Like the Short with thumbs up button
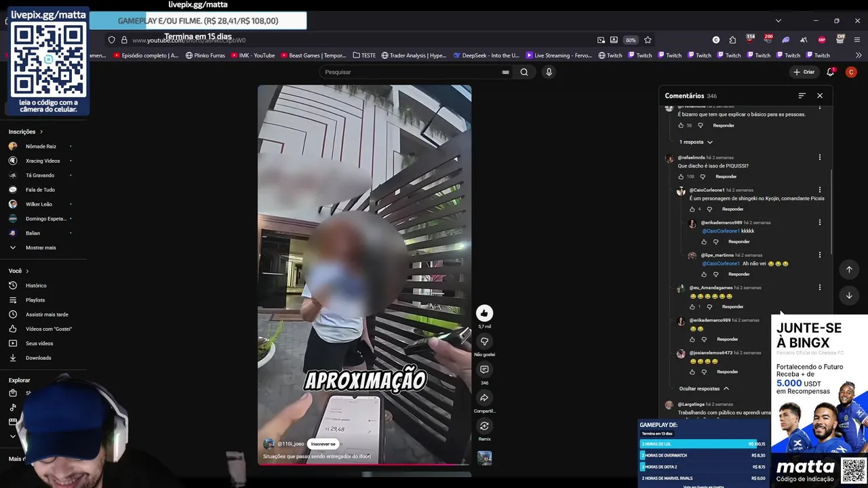Image resolution: width=868 pixels, height=488 pixels. click(x=484, y=313)
